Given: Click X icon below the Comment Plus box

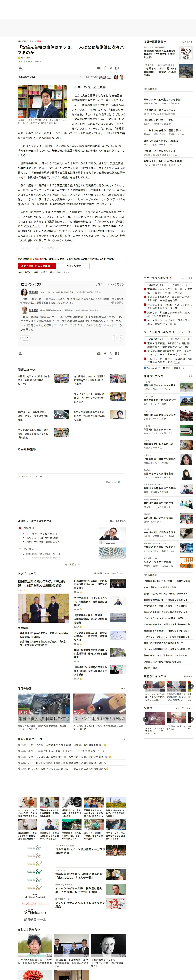Looking at the screenshot, I should (x=111, y=353).
